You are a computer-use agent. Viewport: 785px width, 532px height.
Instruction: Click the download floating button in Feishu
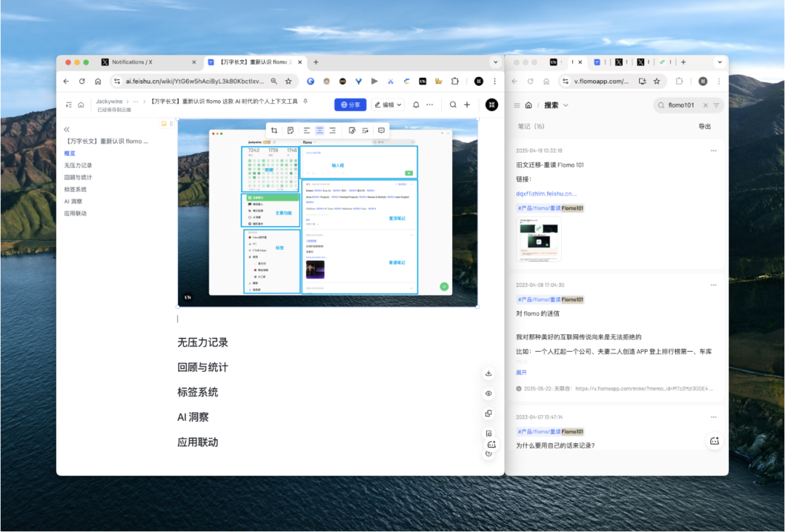click(x=488, y=374)
